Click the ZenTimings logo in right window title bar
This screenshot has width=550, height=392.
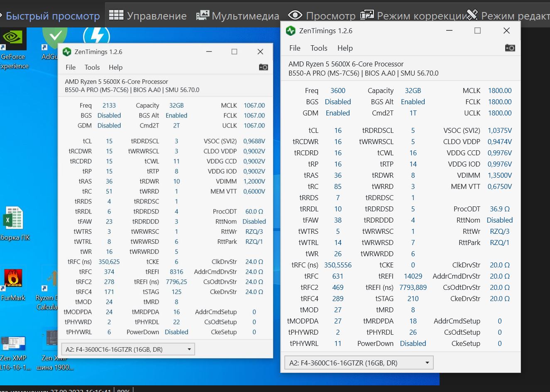pyautogui.click(x=291, y=31)
